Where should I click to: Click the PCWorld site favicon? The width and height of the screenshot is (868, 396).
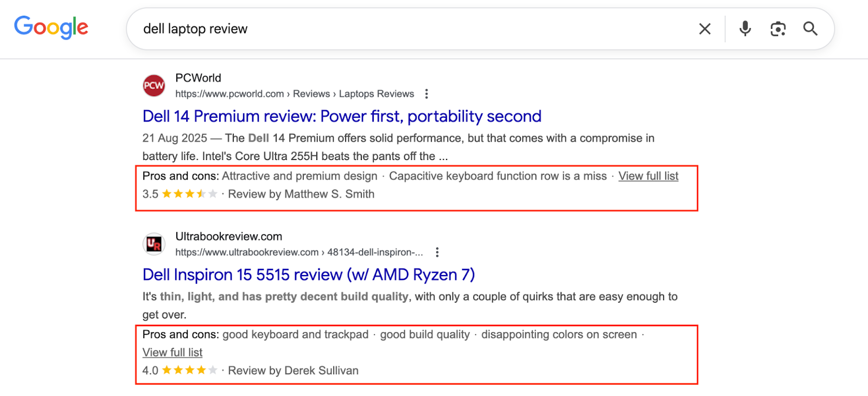click(x=154, y=85)
